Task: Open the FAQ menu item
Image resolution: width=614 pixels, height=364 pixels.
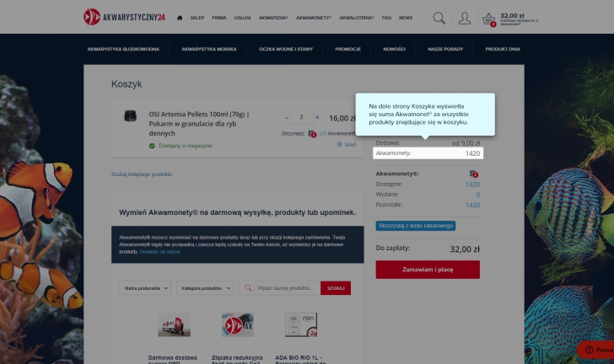Action: coord(386,18)
